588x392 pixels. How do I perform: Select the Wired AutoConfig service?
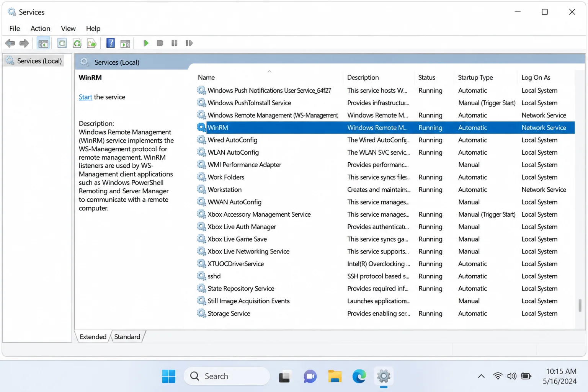(x=385, y=140)
